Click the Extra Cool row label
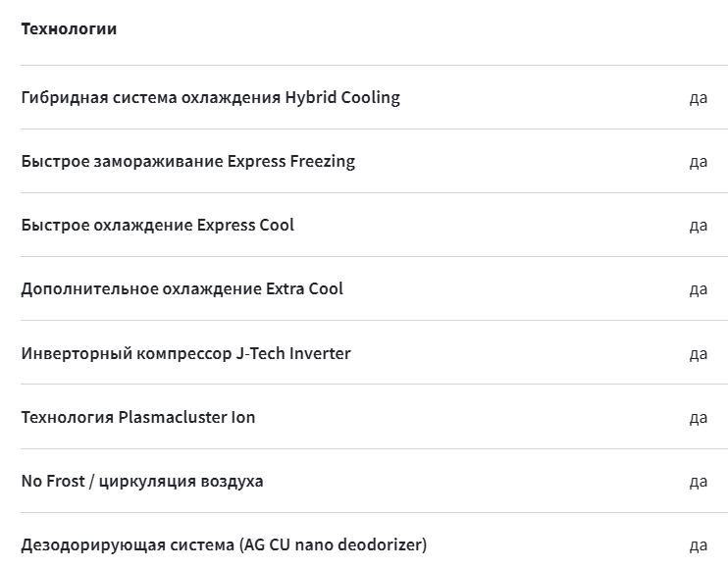The height and width of the screenshot is (569, 728). tap(182, 288)
